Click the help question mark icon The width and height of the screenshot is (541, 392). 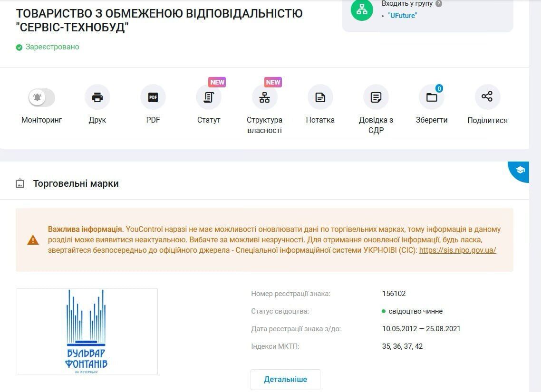click(439, 4)
